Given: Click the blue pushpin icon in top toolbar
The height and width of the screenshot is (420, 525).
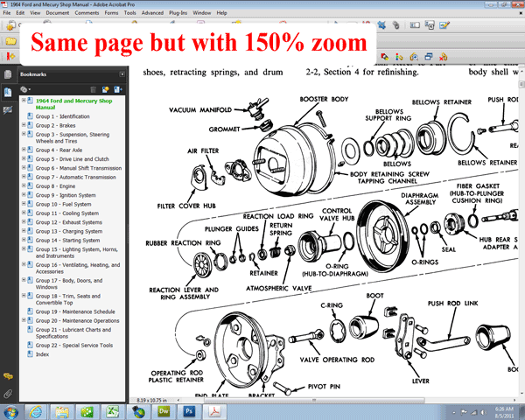Looking at the screenshot, I should tap(381, 25).
